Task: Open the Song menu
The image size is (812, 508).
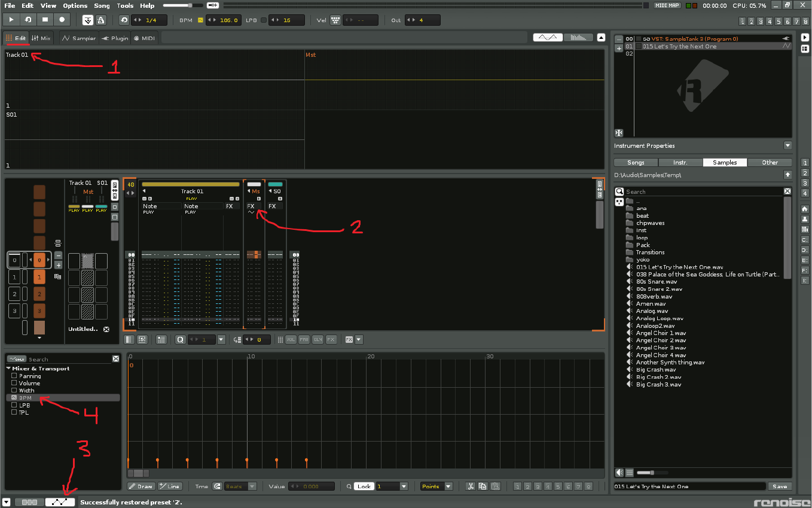Action: [102, 5]
